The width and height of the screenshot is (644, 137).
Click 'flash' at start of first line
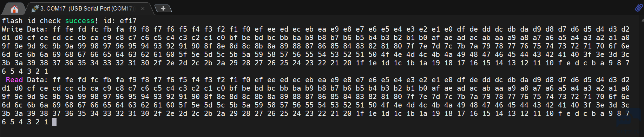(12, 21)
